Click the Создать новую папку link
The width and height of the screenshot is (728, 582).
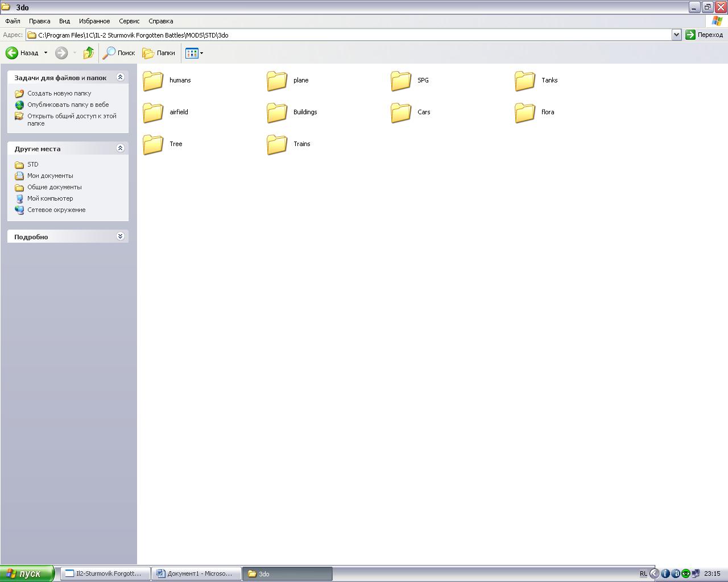tap(59, 93)
